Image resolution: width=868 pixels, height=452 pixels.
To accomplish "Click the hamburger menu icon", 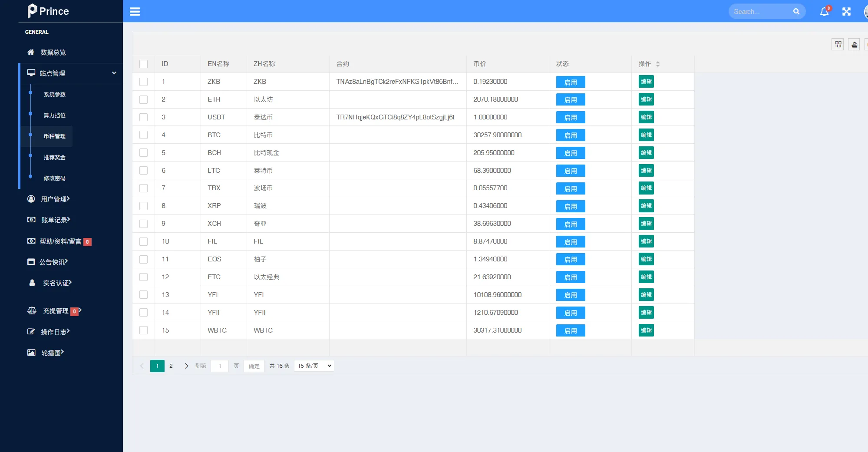I will pyautogui.click(x=135, y=11).
